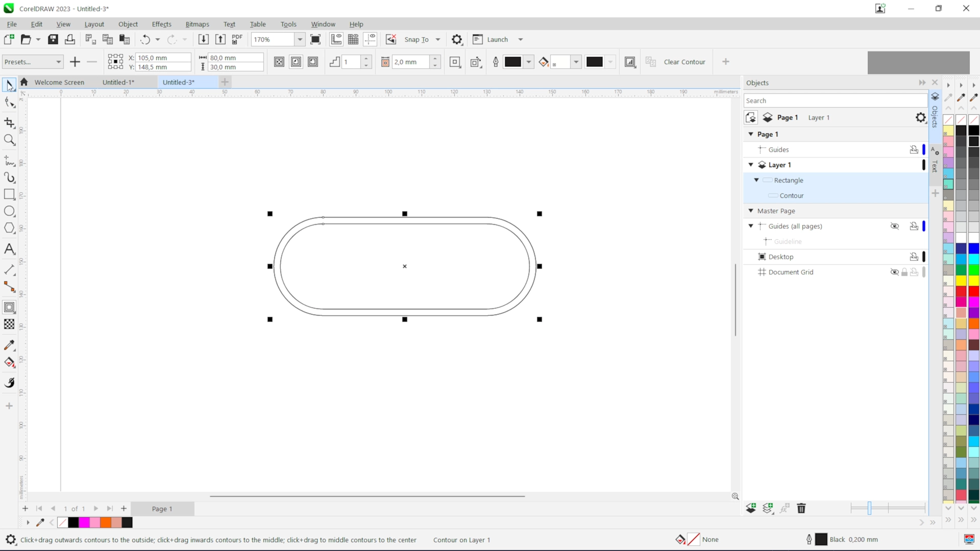
Task: Toggle visibility of Document Grid
Action: point(895,272)
